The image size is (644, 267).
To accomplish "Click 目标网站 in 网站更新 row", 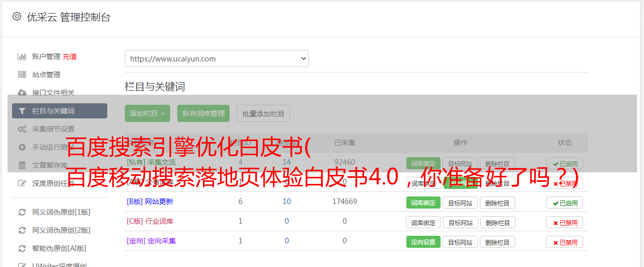I will (x=460, y=203).
